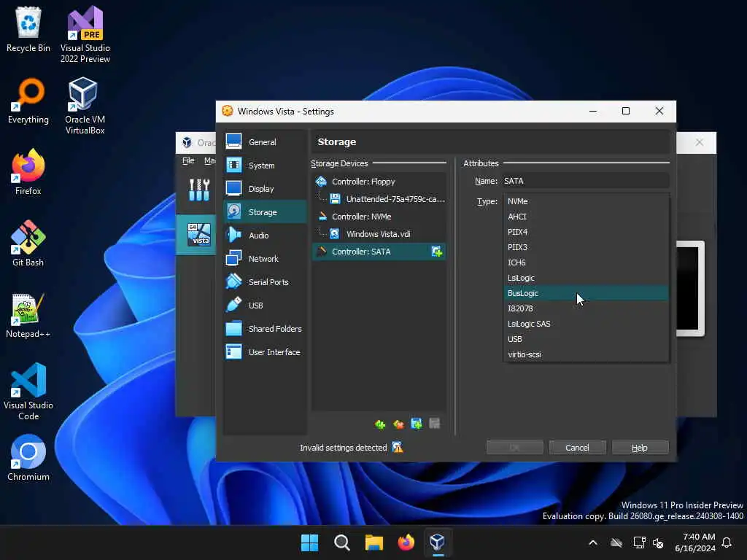
Task: Click controller Name input field
Action: coord(585,181)
